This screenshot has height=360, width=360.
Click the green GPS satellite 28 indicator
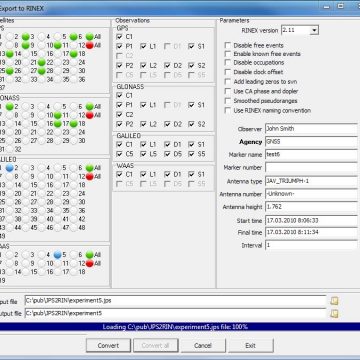click(x=42, y=71)
